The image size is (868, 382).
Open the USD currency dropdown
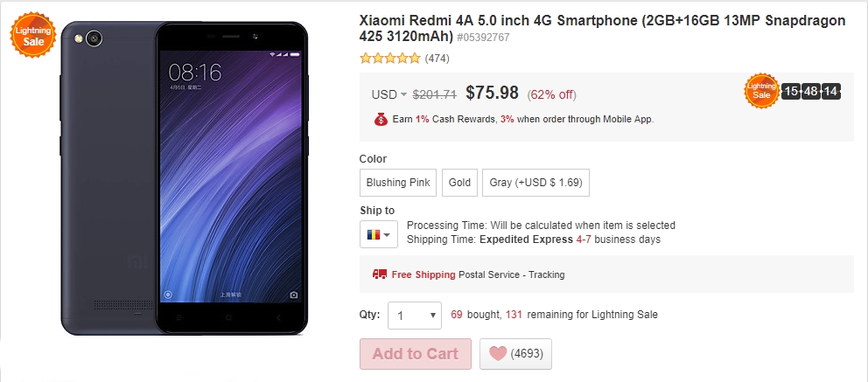pyautogui.click(x=389, y=94)
